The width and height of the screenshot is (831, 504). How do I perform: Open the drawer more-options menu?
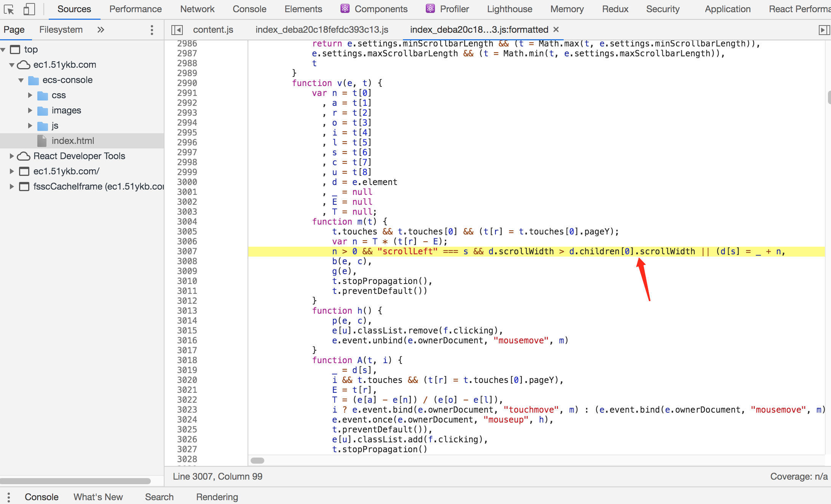(x=8, y=497)
